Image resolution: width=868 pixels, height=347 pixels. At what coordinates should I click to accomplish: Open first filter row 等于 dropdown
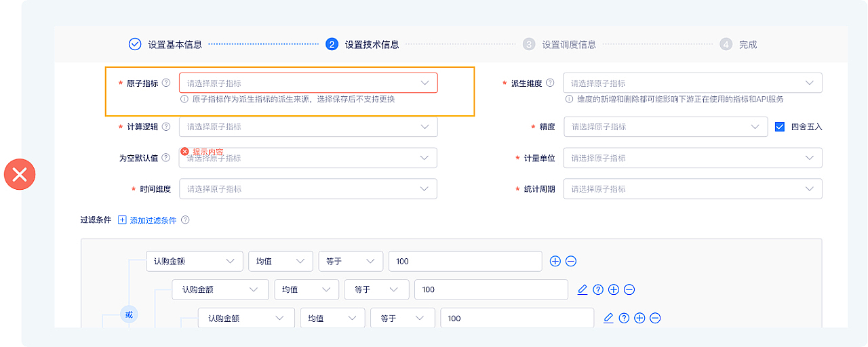click(351, 261)
